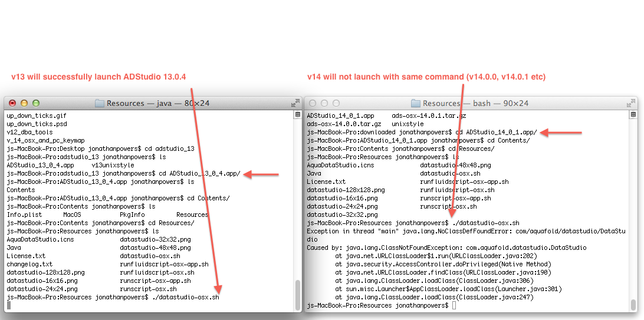Zoom the java terminal with green button

pos(36,103)
